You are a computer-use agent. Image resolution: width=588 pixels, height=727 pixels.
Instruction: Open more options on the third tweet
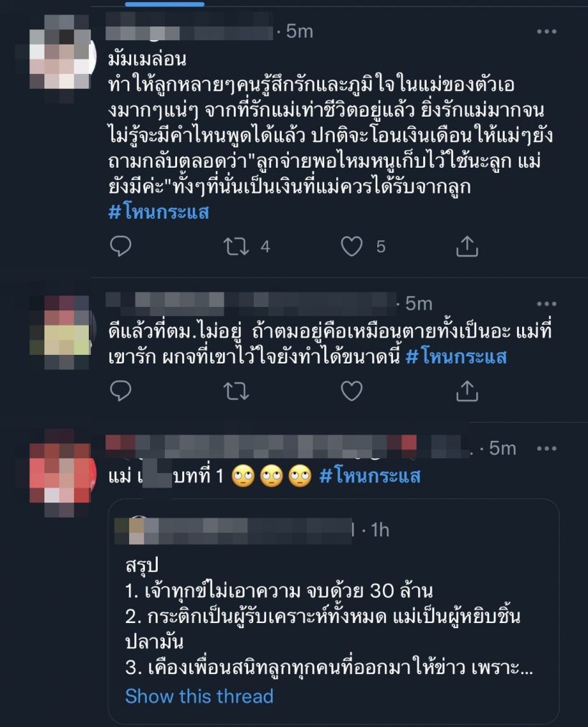pos(546,448)
